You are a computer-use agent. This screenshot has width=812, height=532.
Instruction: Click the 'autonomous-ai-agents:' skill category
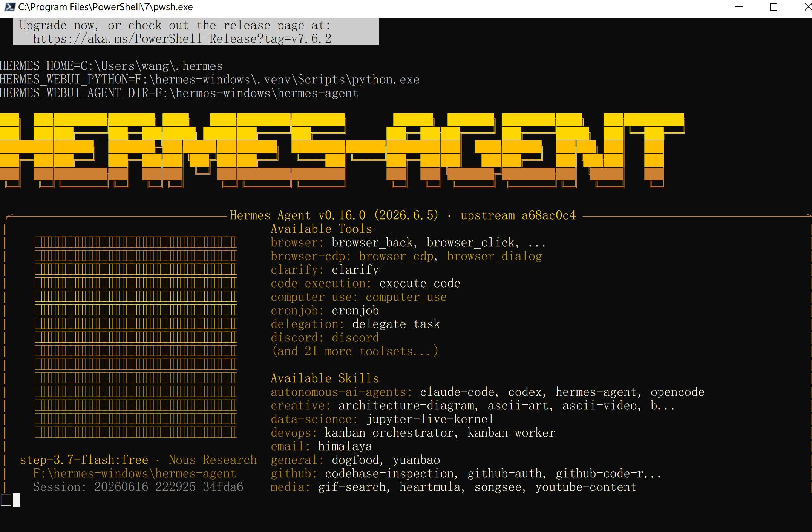pos(341,392)
